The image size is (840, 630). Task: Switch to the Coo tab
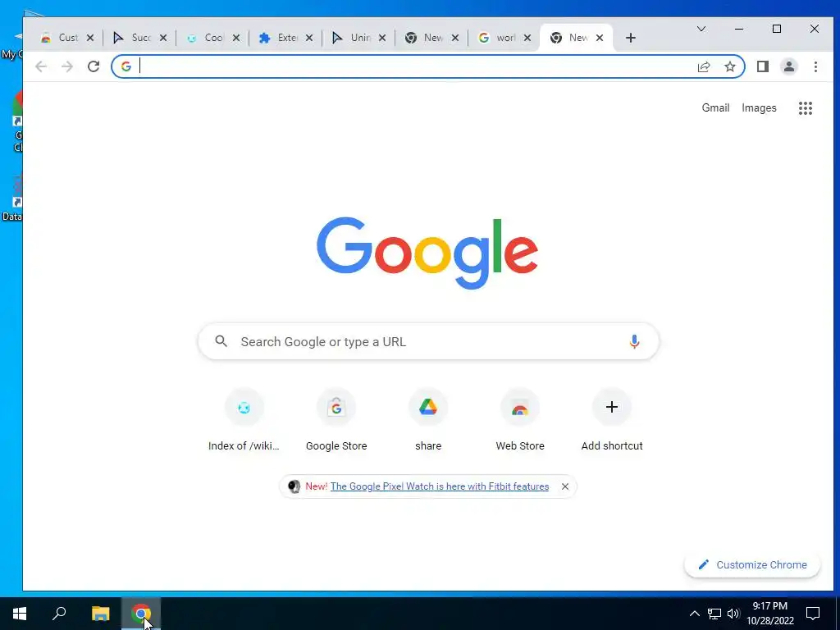coord(212,38)
